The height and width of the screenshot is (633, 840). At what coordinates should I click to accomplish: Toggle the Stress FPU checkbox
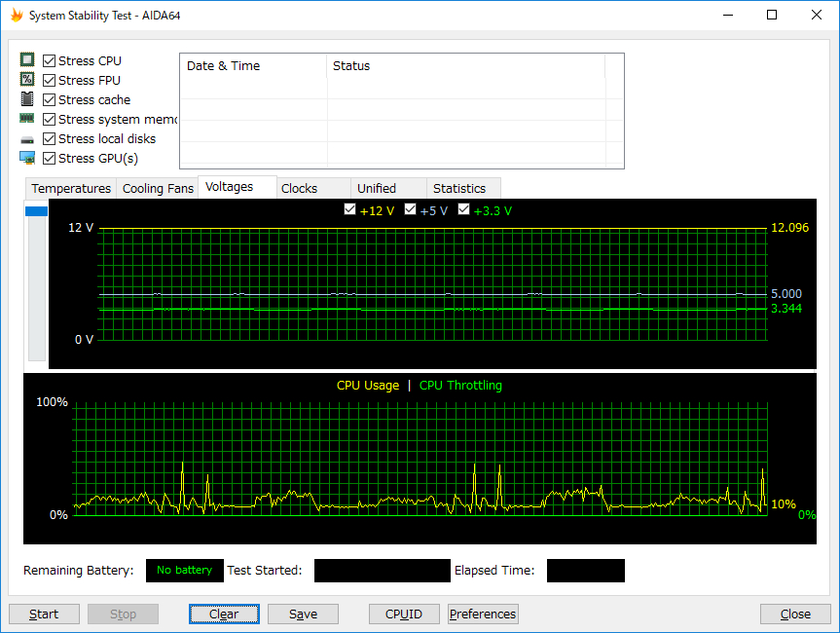click(50, 80)
